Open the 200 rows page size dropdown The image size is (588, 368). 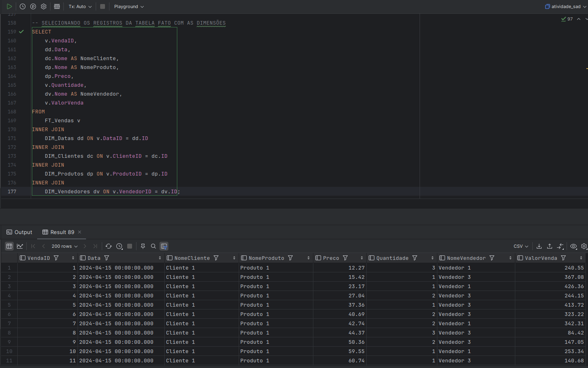[x=65, y=246]
